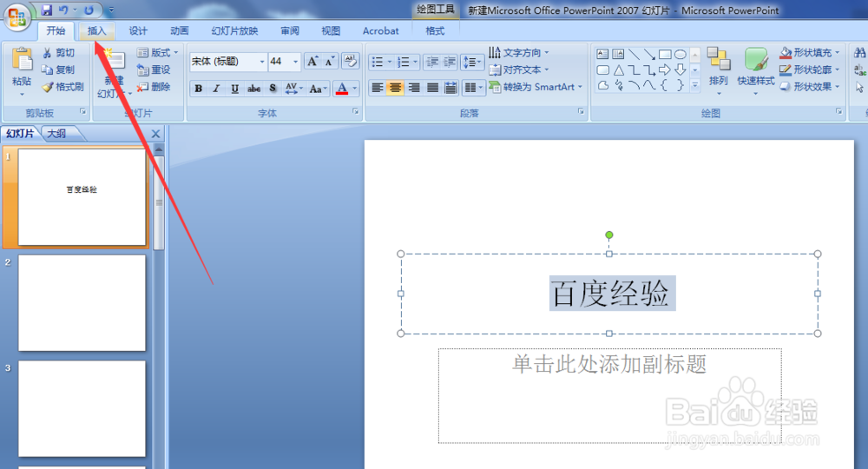
Task: Align text left
Action: 377,88
